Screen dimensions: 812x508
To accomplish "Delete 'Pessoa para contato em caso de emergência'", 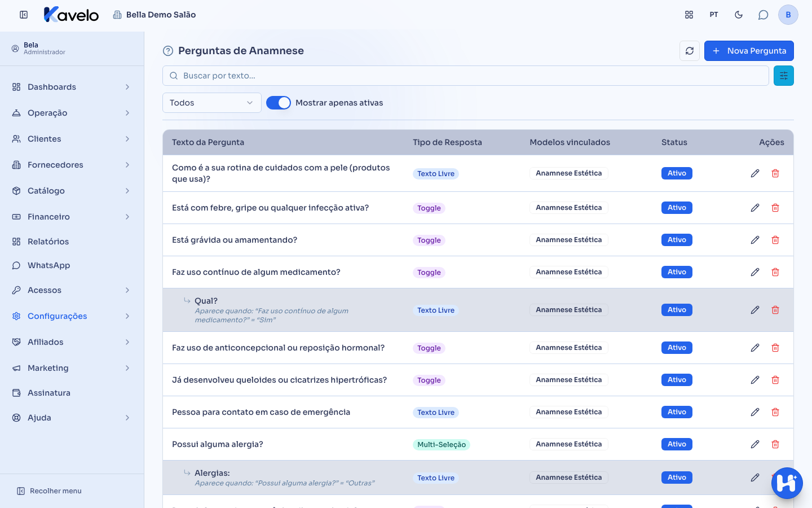I will tap(775, 412).
